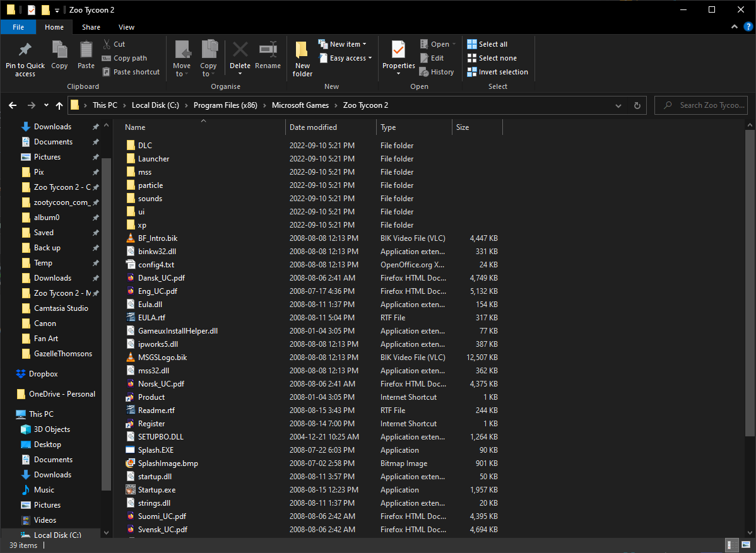Switch to the View ribbon tab
Image resolution: width=756 pixels, height=553 pixels.
[x=126, y=27]
